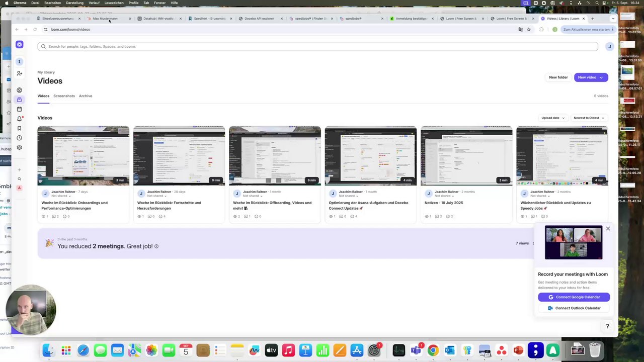Open the profile icon in Loom sidebar
Viewport: 644px width, 362px height.
click(19, 90)
